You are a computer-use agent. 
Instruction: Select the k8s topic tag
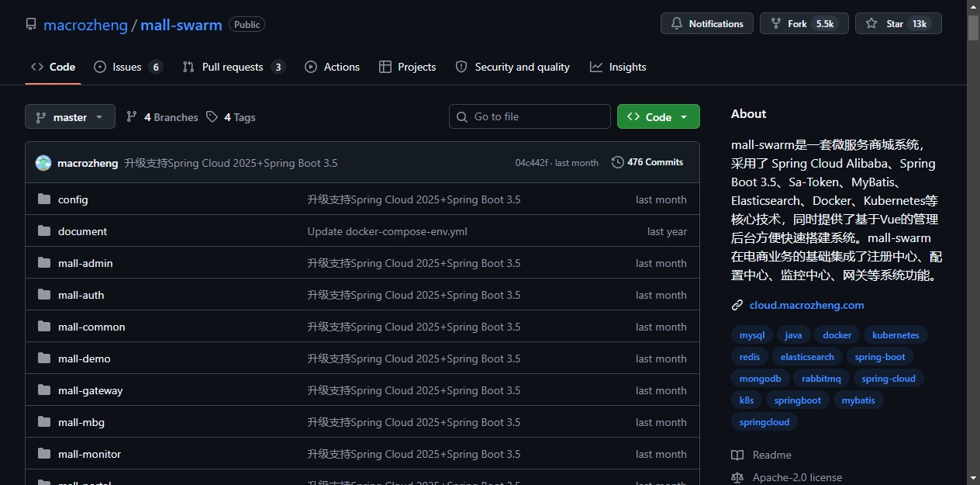point(747,400)
